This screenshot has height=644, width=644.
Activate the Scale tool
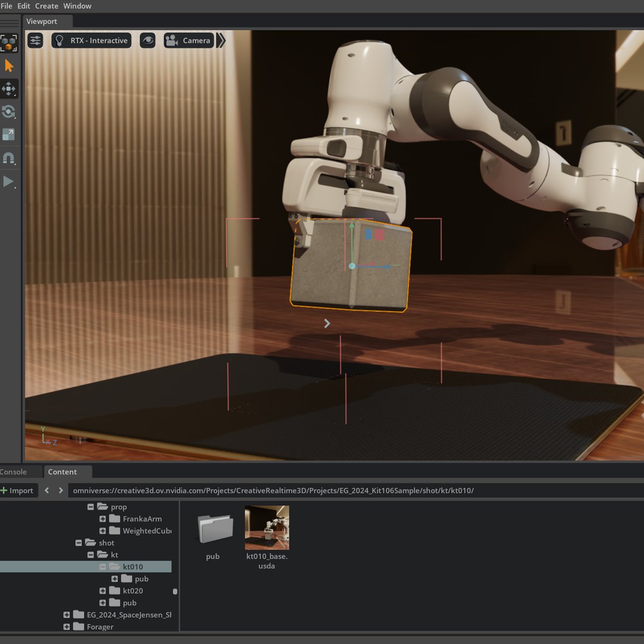click(x=9, y=135)
